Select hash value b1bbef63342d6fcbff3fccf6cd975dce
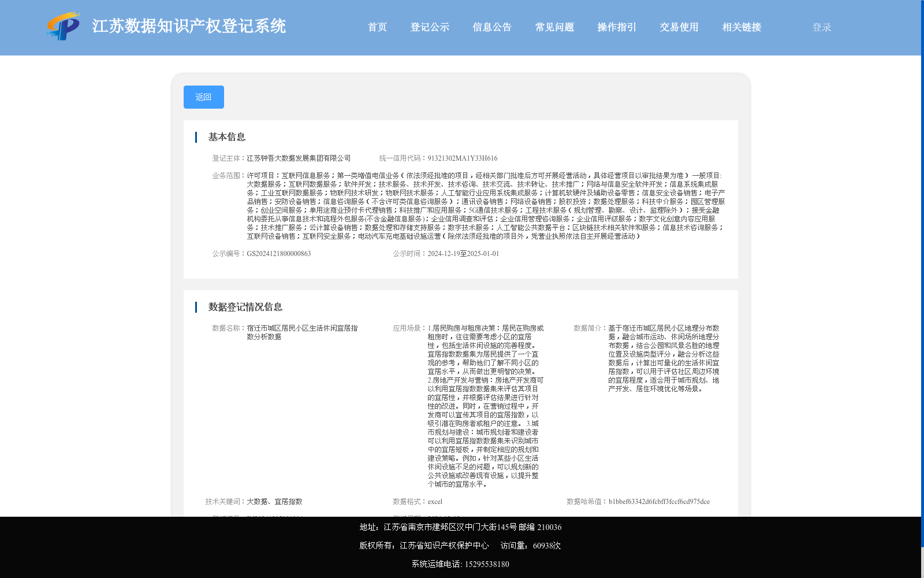 point(659,502)
